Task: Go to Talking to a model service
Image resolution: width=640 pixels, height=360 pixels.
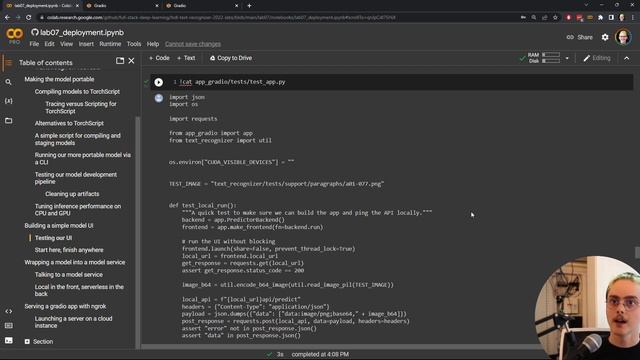Action: pos(69,275)
